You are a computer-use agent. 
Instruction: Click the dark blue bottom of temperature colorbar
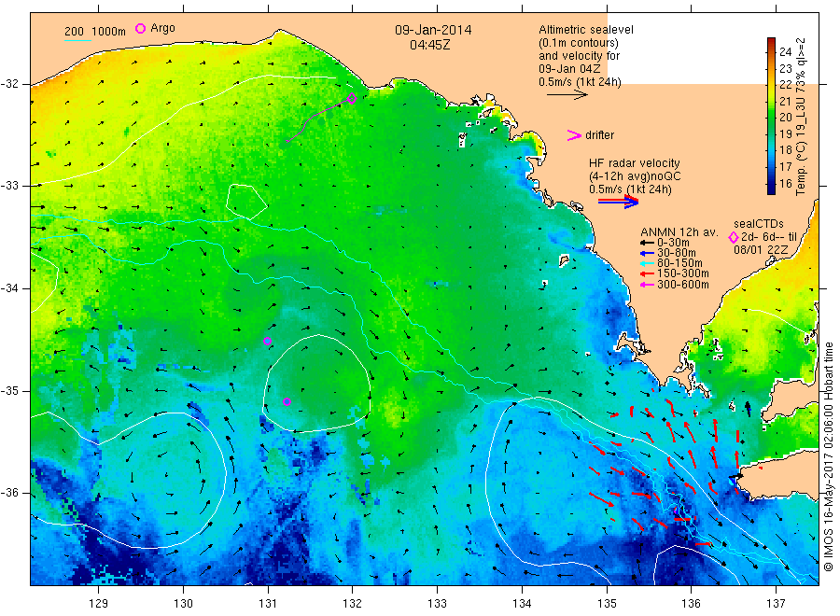[x=771, y=189]
